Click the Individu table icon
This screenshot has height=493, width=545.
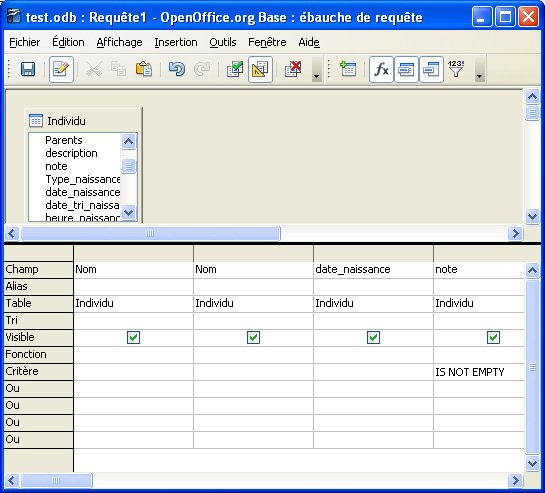pyautogui.click(x=36, y=121)
